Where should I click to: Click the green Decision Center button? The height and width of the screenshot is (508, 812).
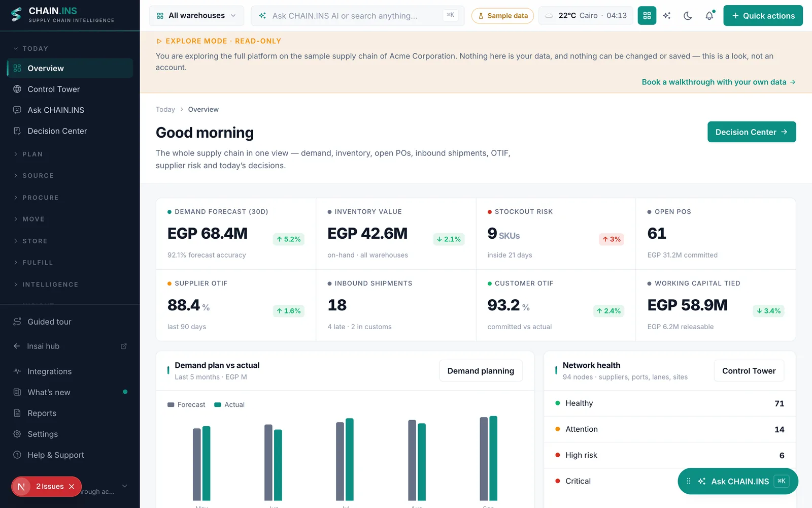point(752,132)
